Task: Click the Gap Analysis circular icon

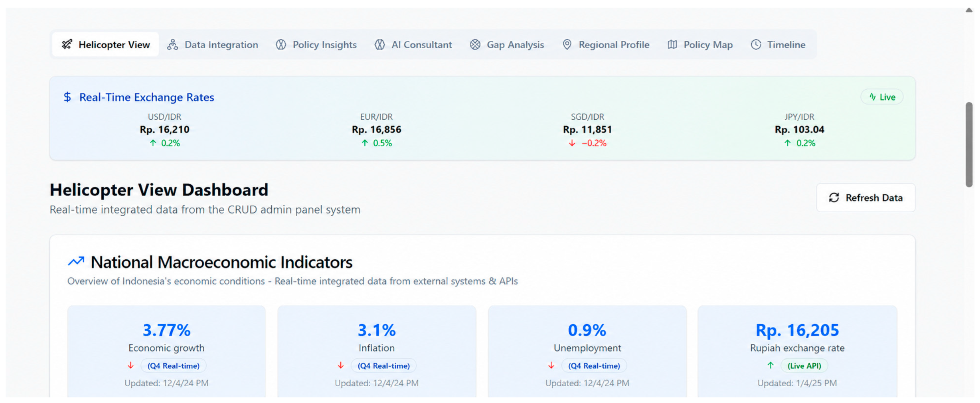Action: tap(475, 44)
